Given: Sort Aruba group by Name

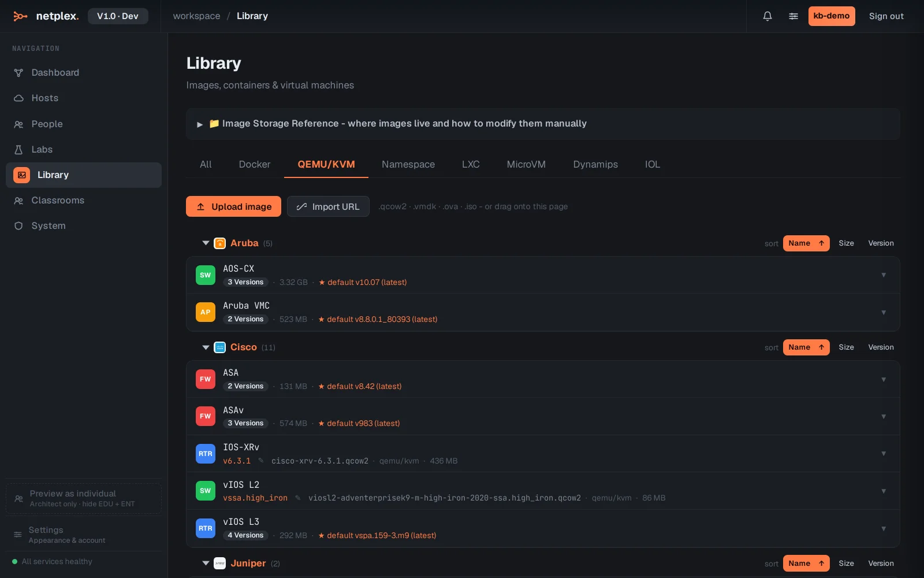Looking at the screenshot, I should [806, 243].
